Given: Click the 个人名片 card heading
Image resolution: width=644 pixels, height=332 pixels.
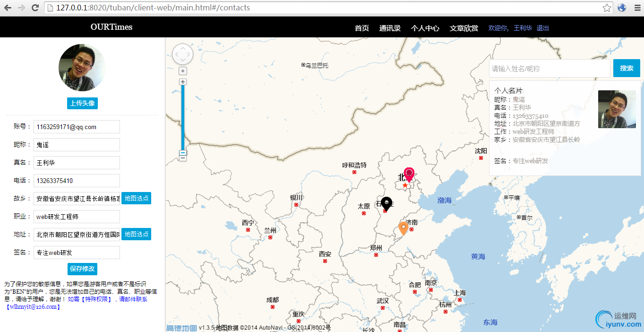Looking at the screenshot, I should point(508,90).
